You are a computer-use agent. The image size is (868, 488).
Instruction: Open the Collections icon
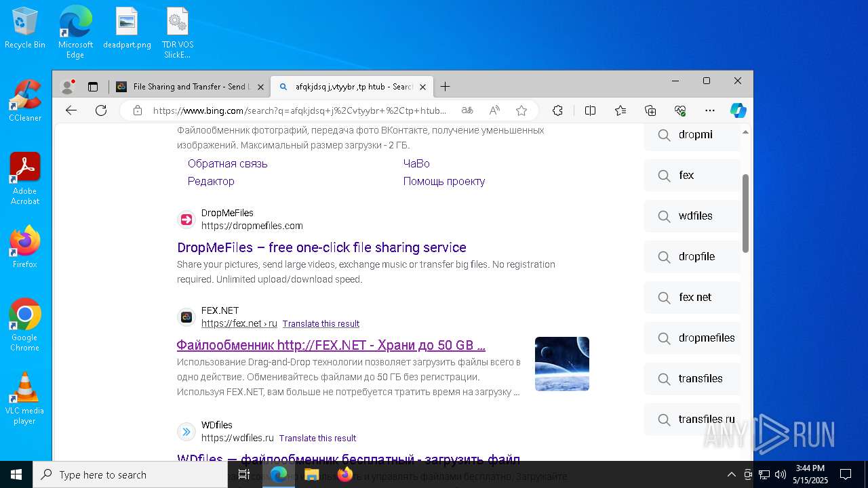[650, 110]
